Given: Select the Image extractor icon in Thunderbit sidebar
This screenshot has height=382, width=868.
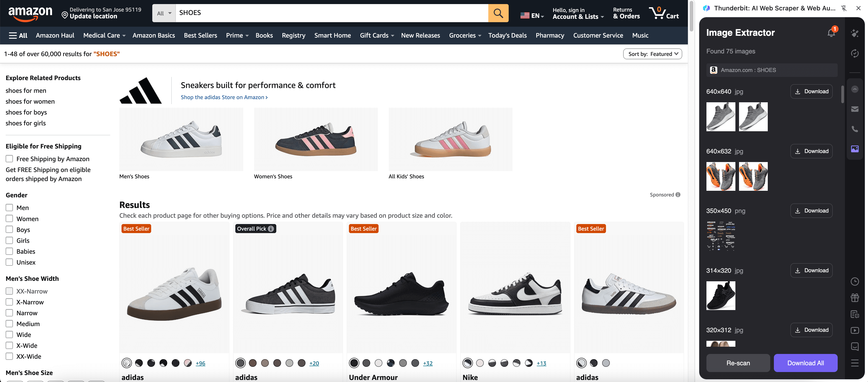Looking at the screenshot, I should click(x=855, y=148).
